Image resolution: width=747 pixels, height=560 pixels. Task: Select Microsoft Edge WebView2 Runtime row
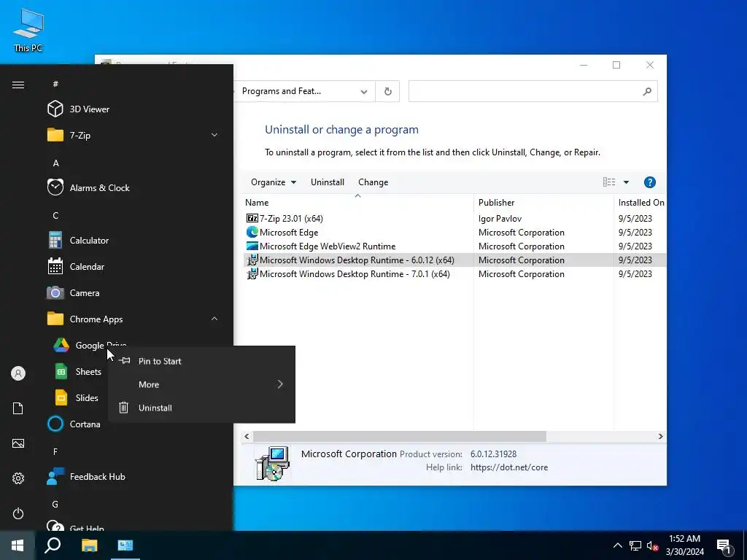coord(454,246)
